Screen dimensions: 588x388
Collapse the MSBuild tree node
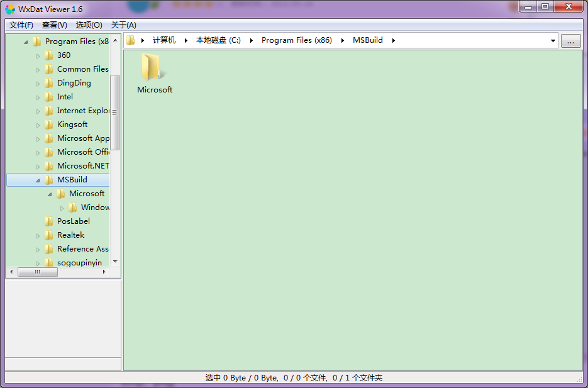click(x=38, y=180)
